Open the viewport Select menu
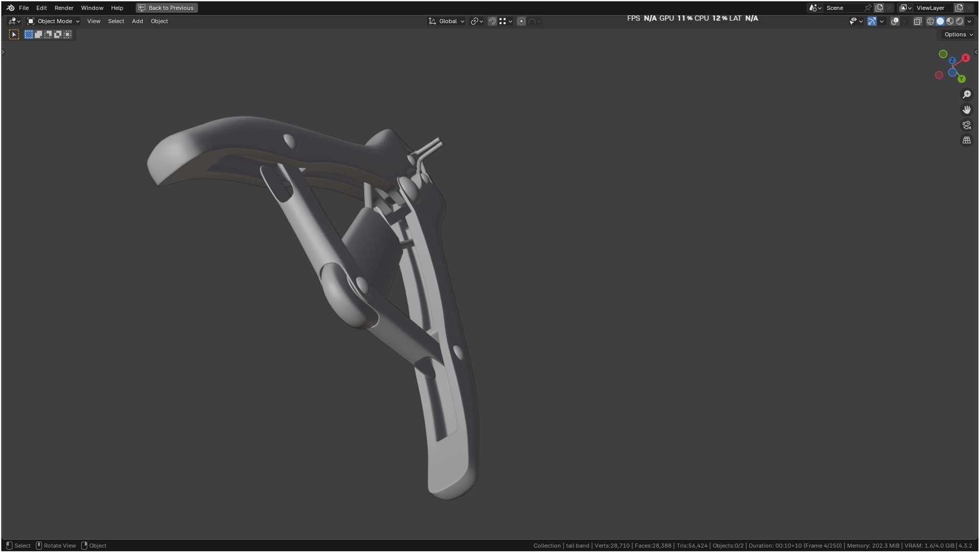The height and width of the screenshot is (553, 980). [x=116, y=21]
